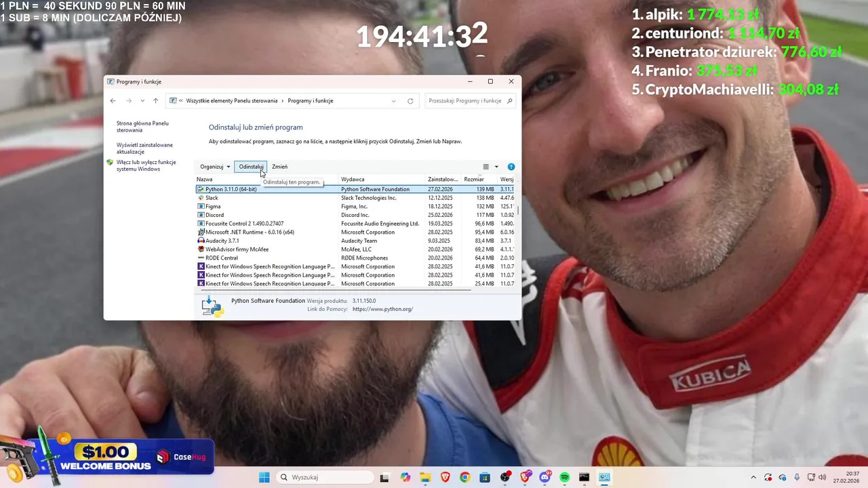Screen dimensions: 868x488
Task: Sort by the Zainstalowano column header
Action: point(443,180)
